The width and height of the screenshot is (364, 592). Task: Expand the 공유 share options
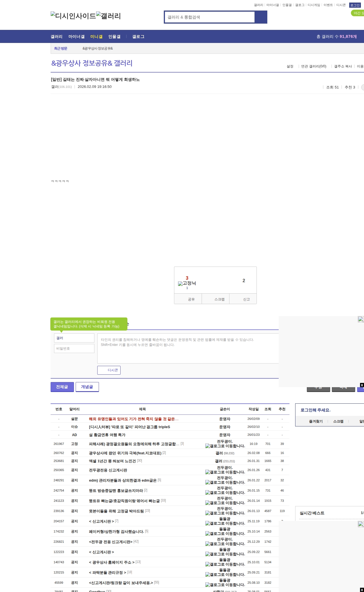pyautogui.click(x=188, y=299)
